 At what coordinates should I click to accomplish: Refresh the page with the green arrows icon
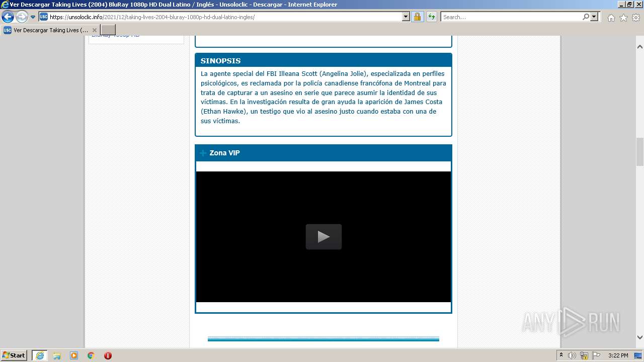point(432,17)
